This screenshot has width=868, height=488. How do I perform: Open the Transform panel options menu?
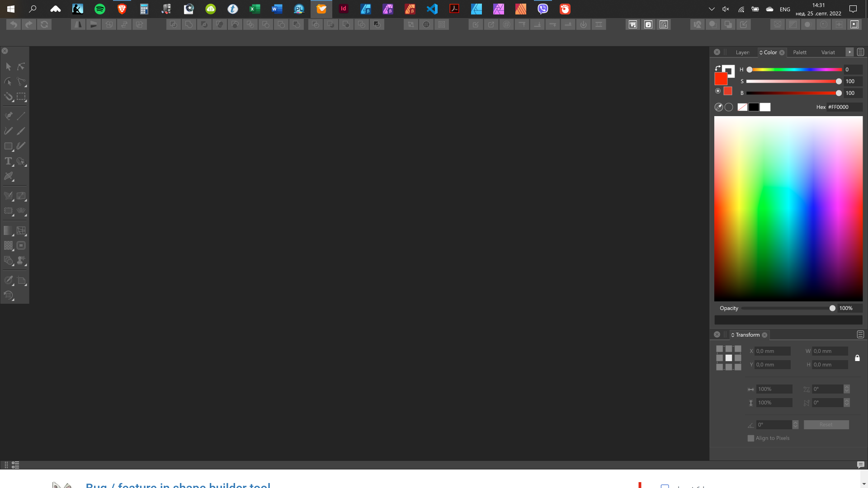[860, 334]
